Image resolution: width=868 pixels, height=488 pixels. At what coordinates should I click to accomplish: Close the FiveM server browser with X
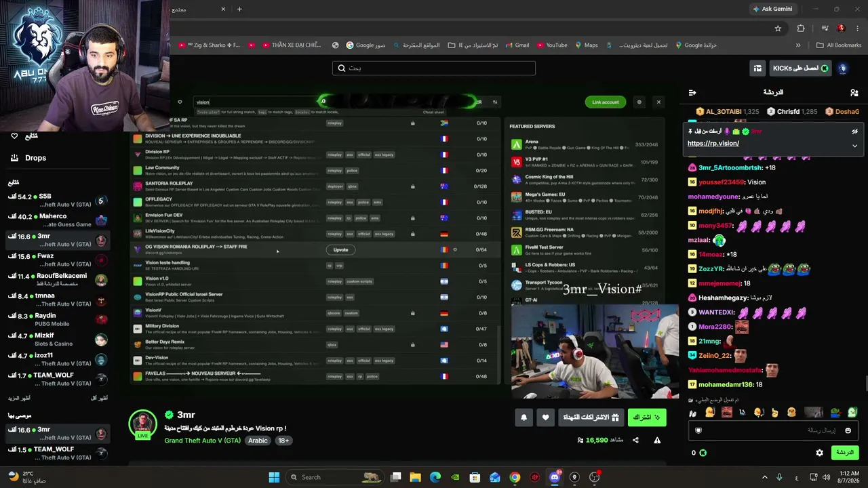coord(658,102)
